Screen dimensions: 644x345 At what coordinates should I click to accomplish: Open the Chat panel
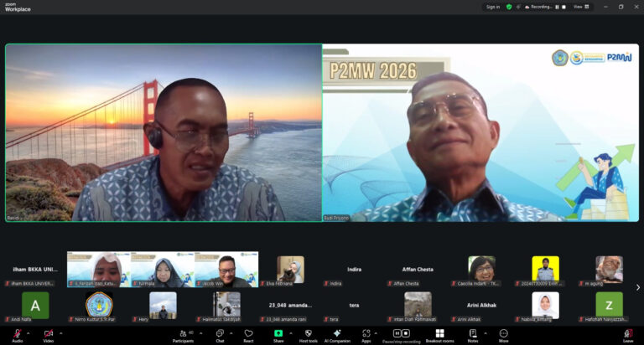click(x=220, y=334)
